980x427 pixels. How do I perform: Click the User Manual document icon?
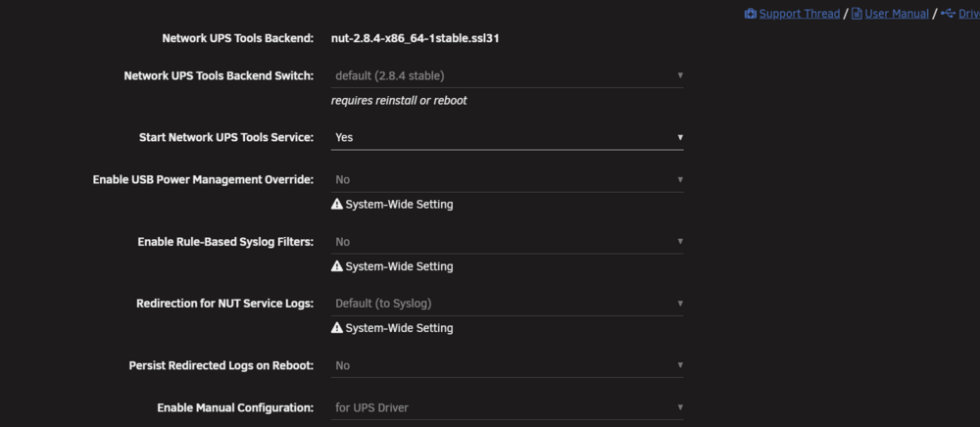pos(857,13)
